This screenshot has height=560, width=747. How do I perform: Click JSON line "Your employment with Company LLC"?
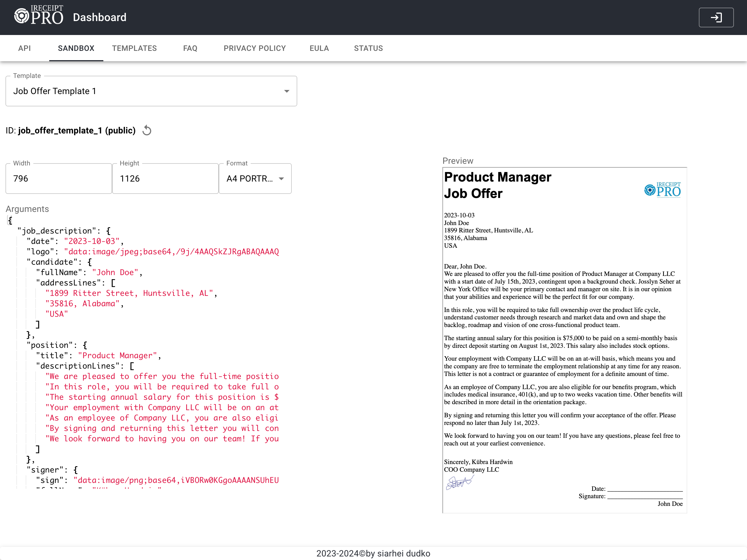(162, 408)
